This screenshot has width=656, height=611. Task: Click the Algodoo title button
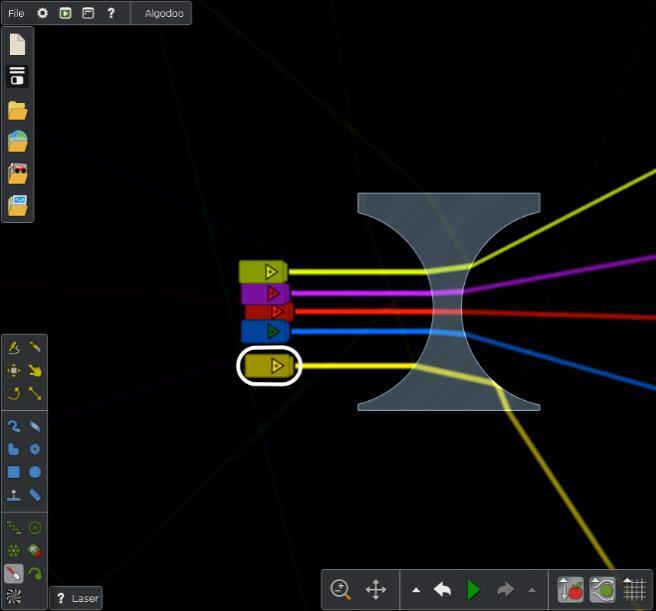[x=164, y=13]
